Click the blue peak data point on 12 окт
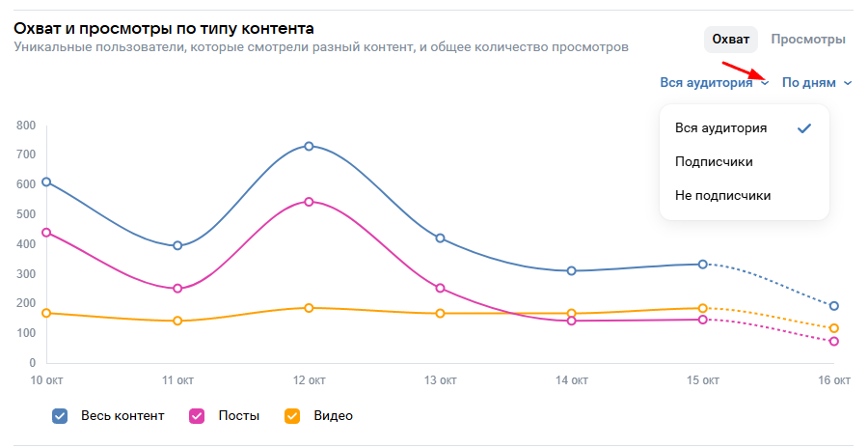The image size is (868, 448). click(309, 146)
